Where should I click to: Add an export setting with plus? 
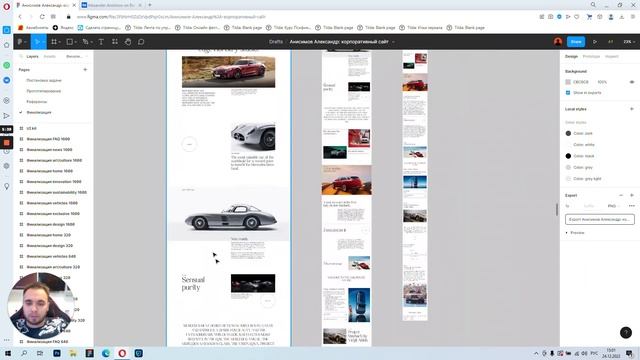tap(631, 195)
